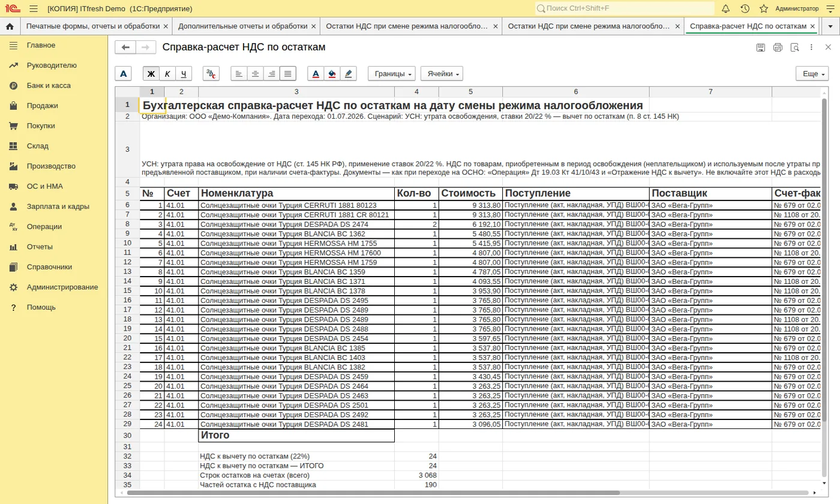Switch to Дополнительные отчеты и обработки tab

click(x=242, y=26)
